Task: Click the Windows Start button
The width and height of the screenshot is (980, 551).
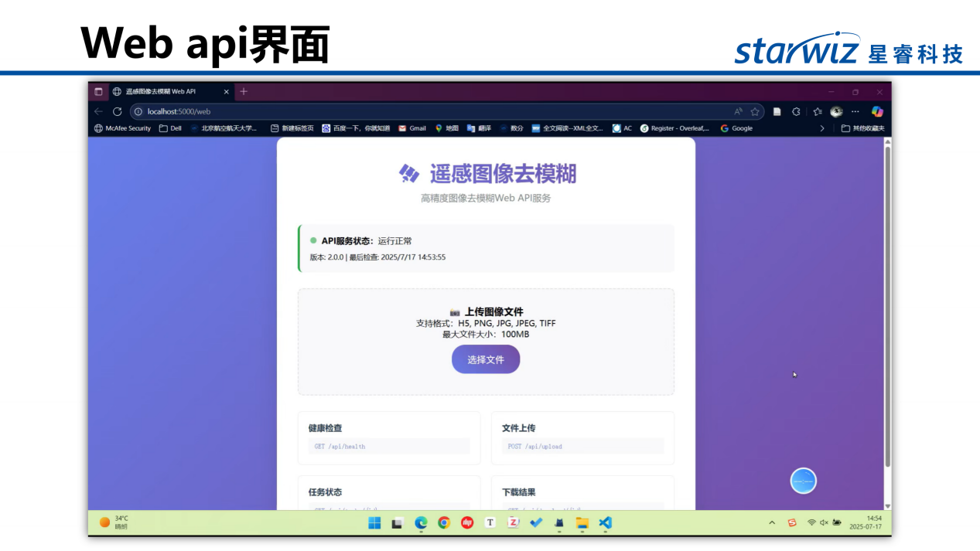Action: coord(374,523)
